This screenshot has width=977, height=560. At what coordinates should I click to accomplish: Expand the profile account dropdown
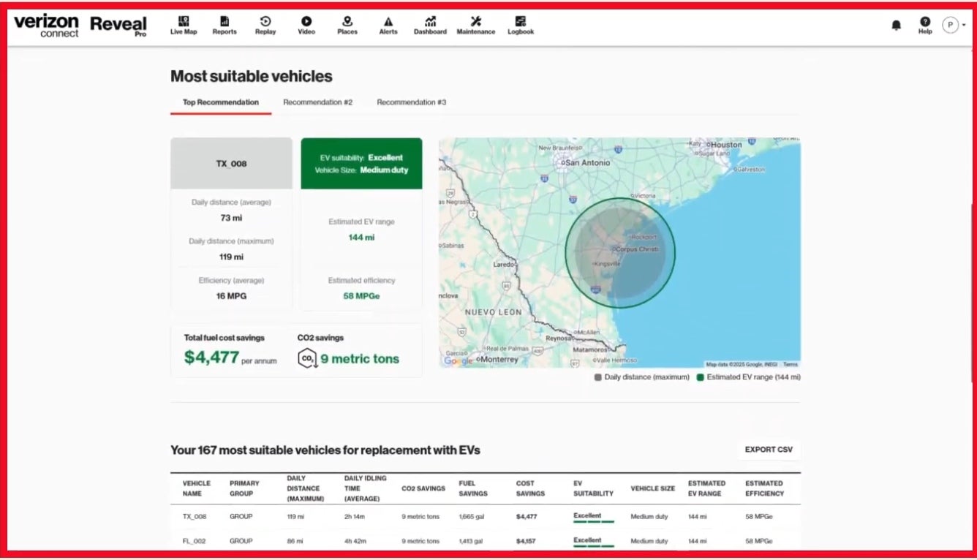coord(951,24)
